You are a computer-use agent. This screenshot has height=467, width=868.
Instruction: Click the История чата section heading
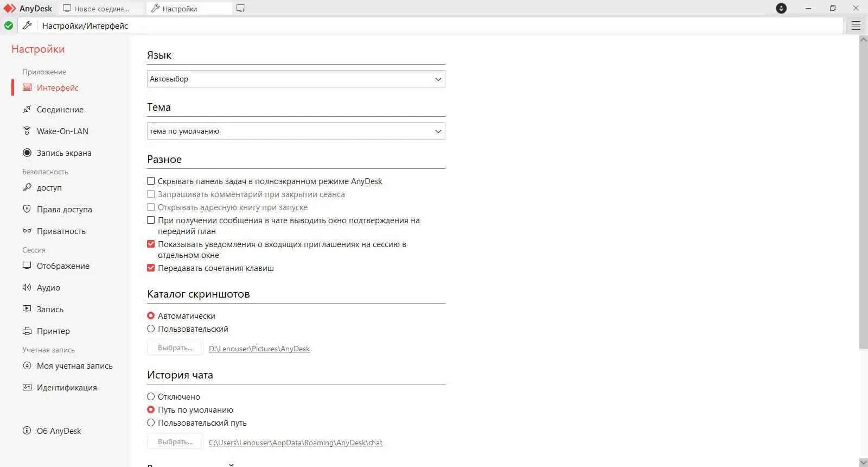coord(180,375)
